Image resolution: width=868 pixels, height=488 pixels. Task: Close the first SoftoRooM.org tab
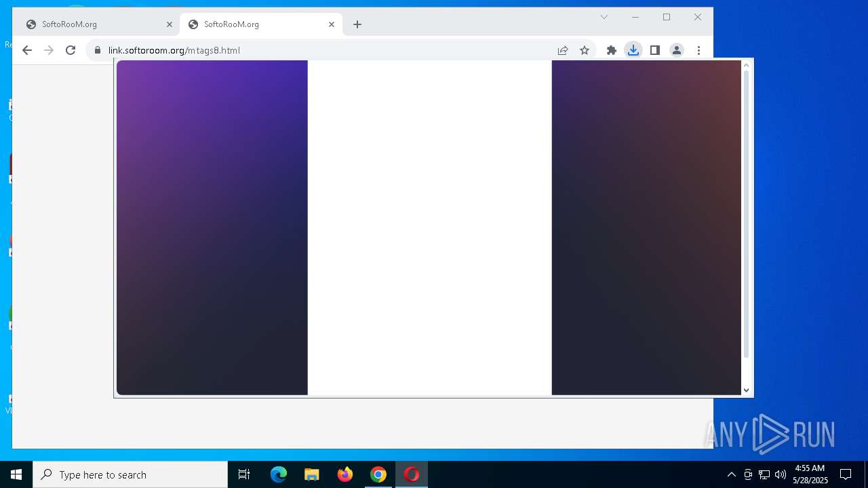(x=170, y=24)
